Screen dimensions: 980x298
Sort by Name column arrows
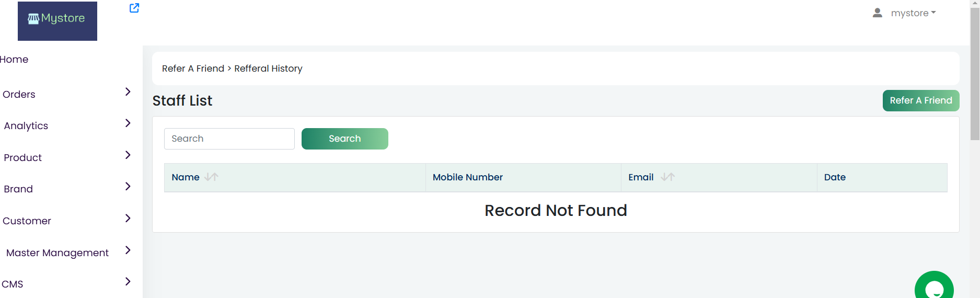[212, 177]
